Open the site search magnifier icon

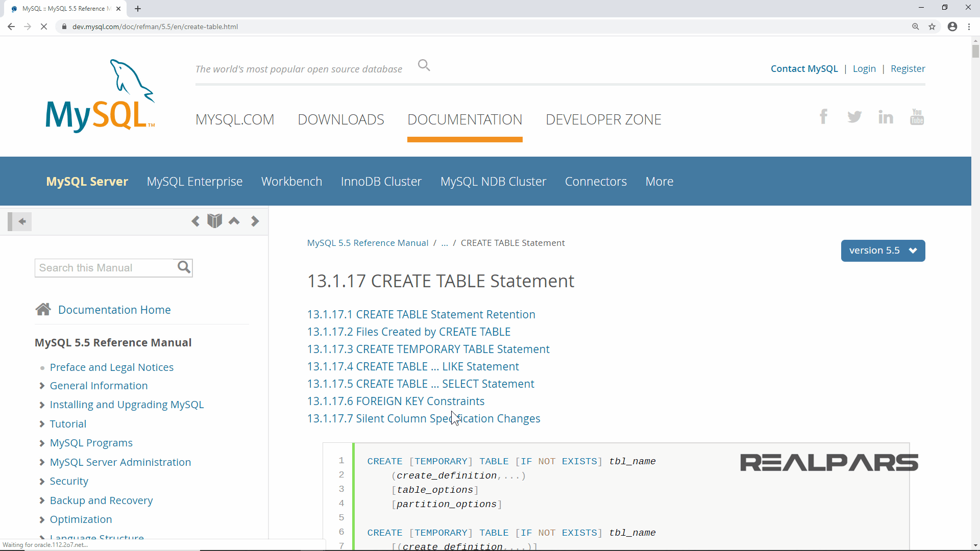[x=424, y=65]
